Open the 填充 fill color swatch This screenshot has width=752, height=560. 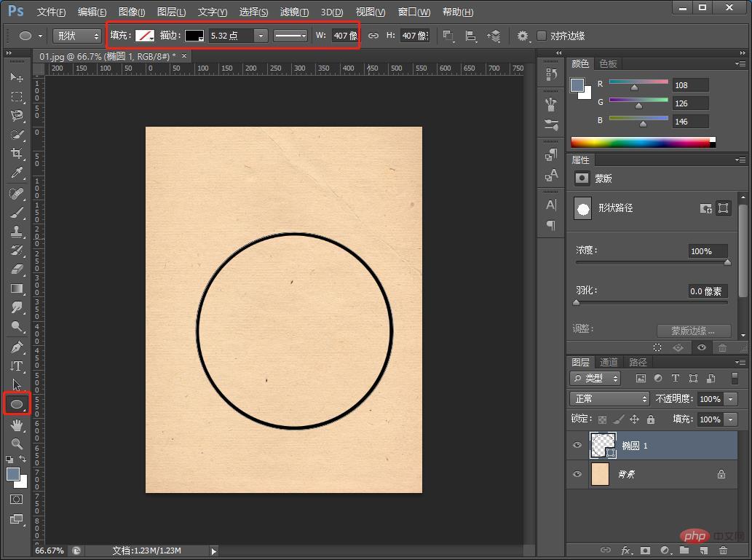144,36
